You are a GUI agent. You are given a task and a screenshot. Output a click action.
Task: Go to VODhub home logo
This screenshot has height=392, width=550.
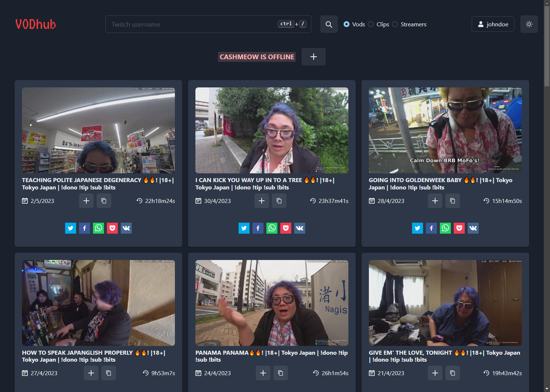coord(36,24)
